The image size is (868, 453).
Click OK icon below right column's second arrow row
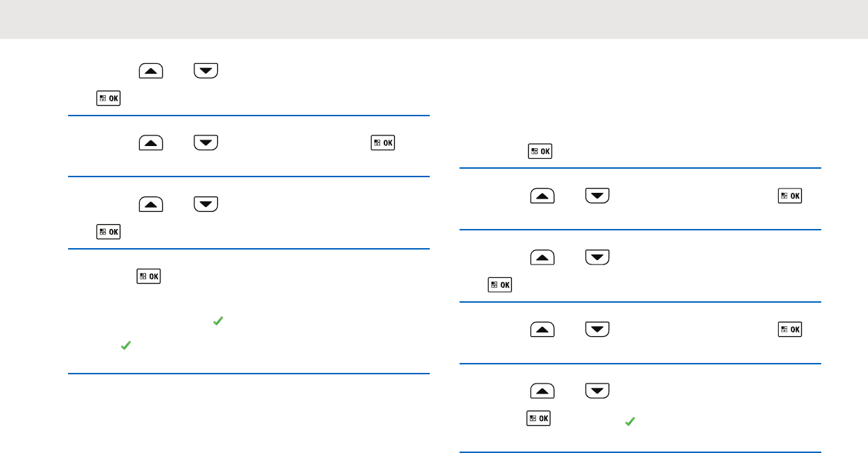tap(500, 285)
